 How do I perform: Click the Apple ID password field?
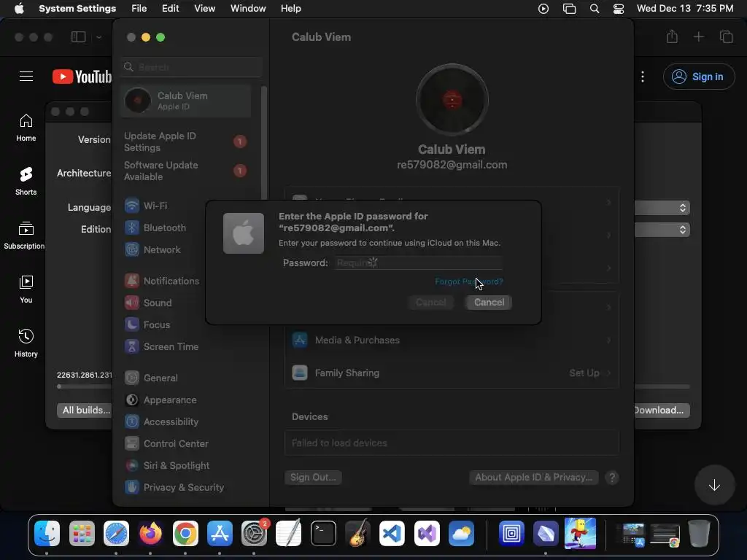tap(418, 262)
